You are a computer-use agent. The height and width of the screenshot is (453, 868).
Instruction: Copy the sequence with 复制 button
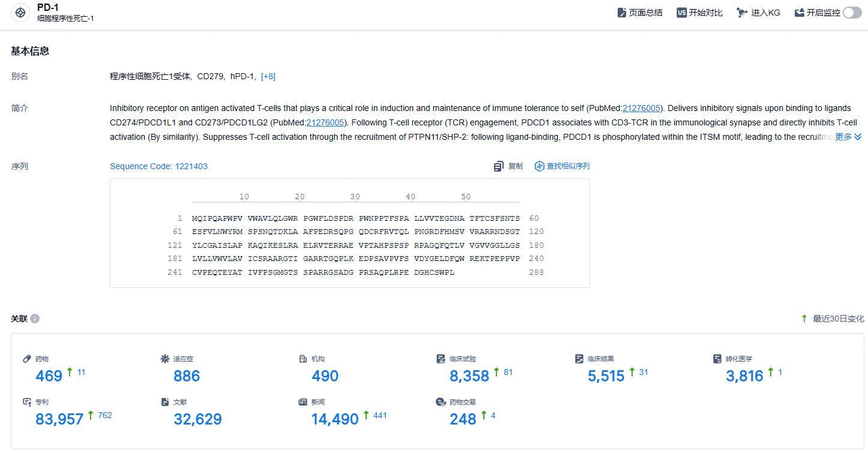(x=508, y=166)
